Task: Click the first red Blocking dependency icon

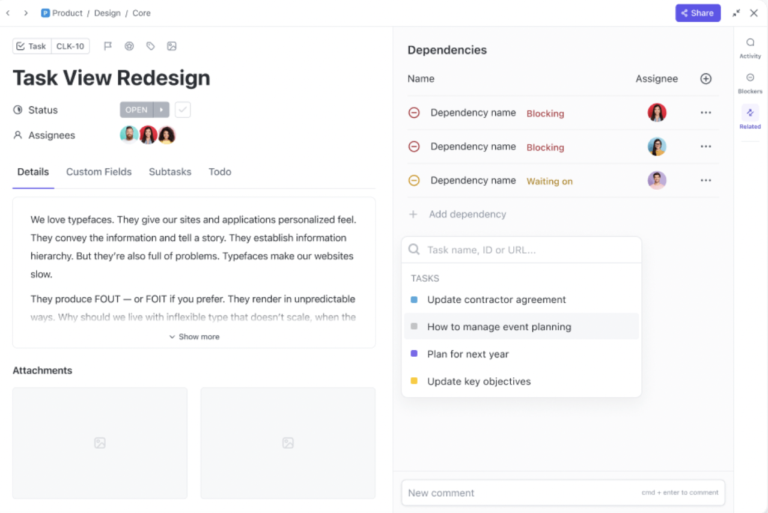Action: [x=414, y=113]
